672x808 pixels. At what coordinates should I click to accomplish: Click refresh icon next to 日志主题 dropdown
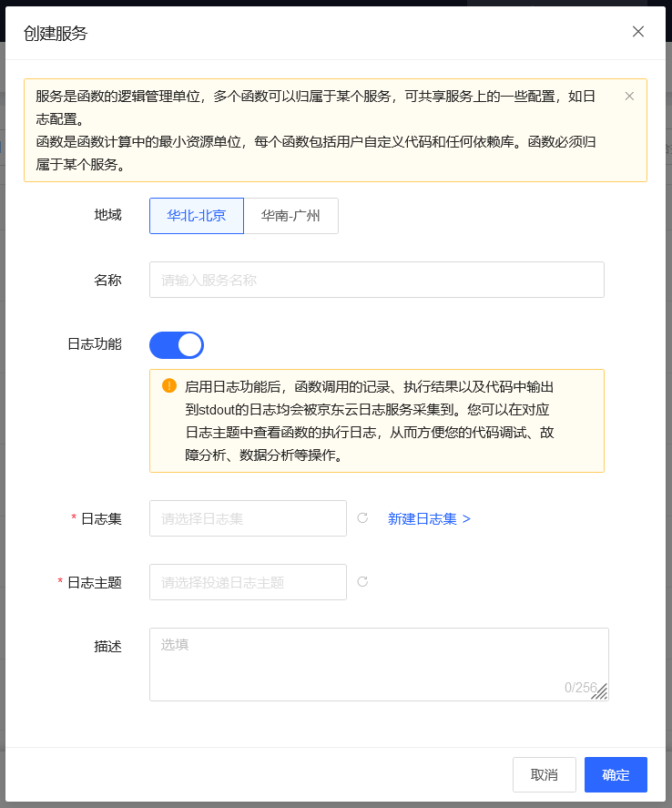362,582
